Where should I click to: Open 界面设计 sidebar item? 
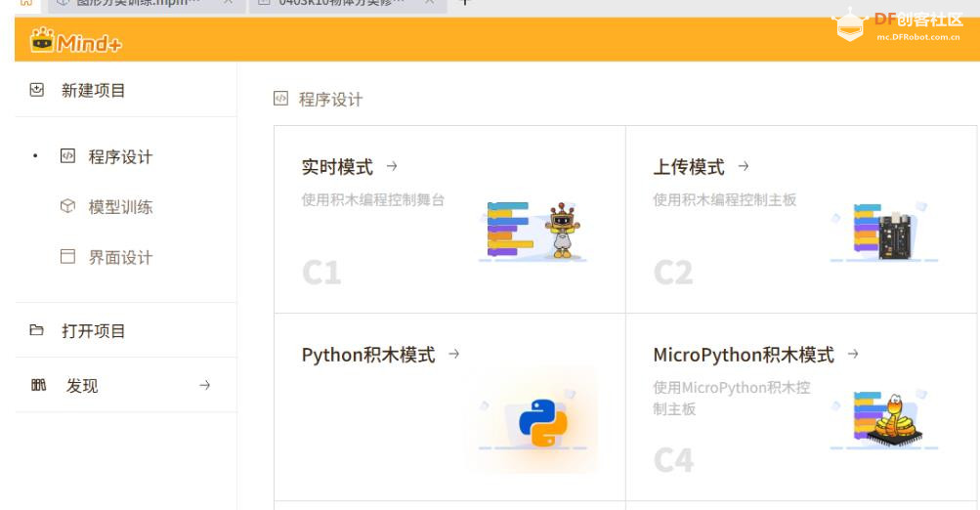pyautogui.click(x=120, y=258)
